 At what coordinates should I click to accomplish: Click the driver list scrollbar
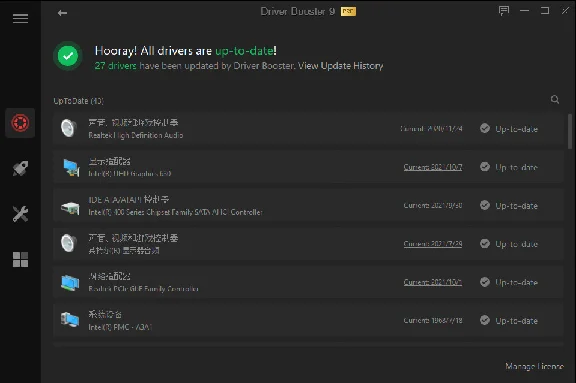click(x=570, y=131)
